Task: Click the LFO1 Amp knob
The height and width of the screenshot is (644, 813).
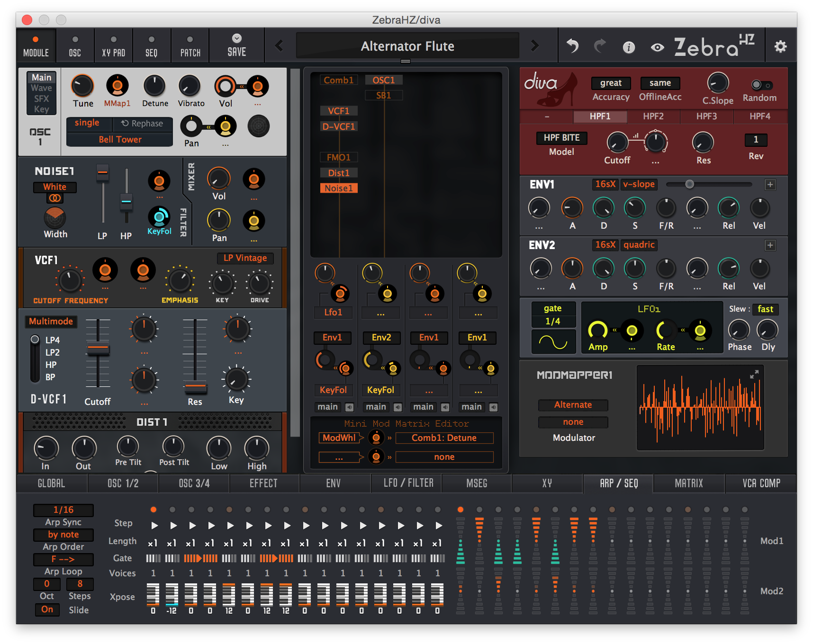Action: (x=598, y=330)
